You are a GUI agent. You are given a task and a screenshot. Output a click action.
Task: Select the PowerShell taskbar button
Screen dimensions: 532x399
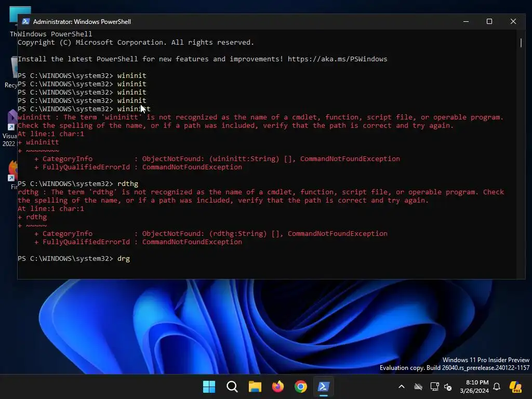pyautogui.click(x=323, y=387)
